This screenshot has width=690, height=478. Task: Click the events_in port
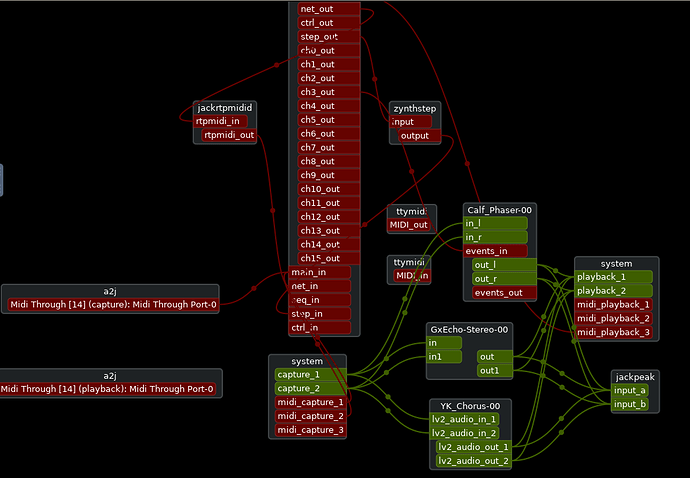495,251
